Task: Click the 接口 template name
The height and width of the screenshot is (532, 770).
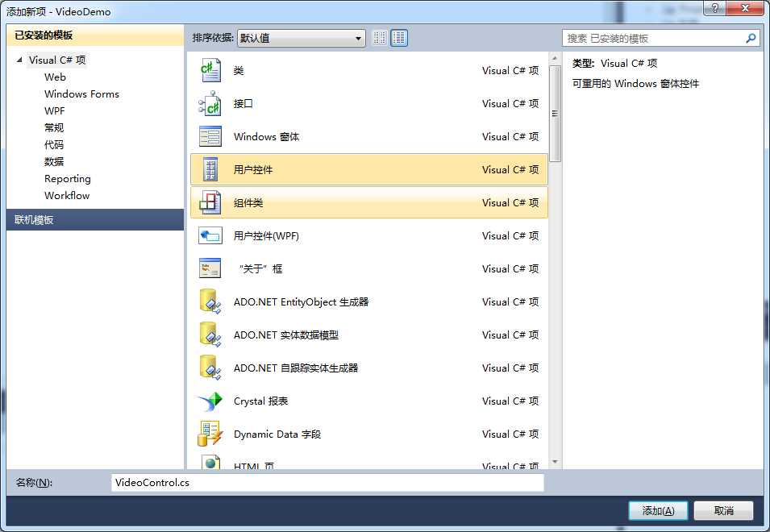Action: [x=243, y=103]
